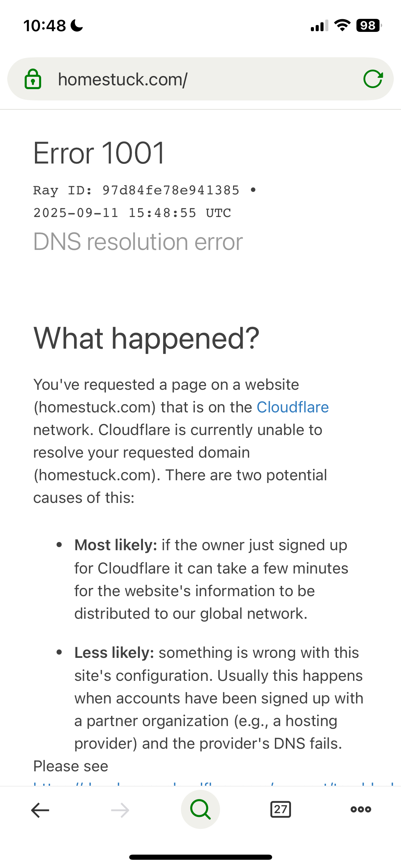This screenshot has width=401, height=868.
Task: Reload the page with refresh icon
Action: [373, 79]
